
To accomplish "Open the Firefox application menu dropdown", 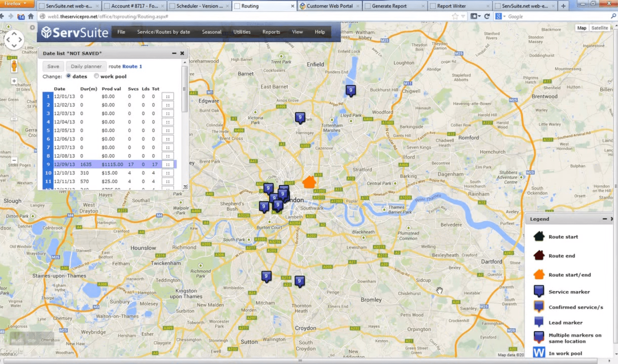I will [x=16, y=4].
